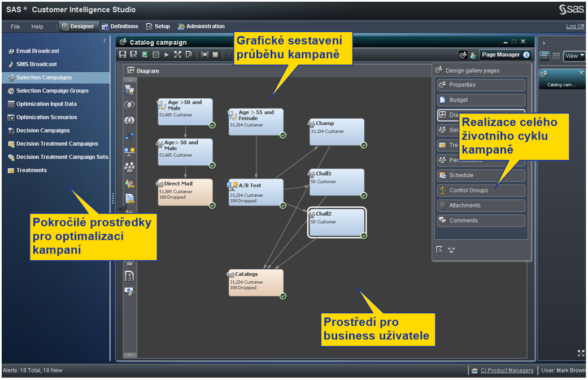
Task: Click the checklist icon with green checkmark in toolbar
Action: click(145, 55)
